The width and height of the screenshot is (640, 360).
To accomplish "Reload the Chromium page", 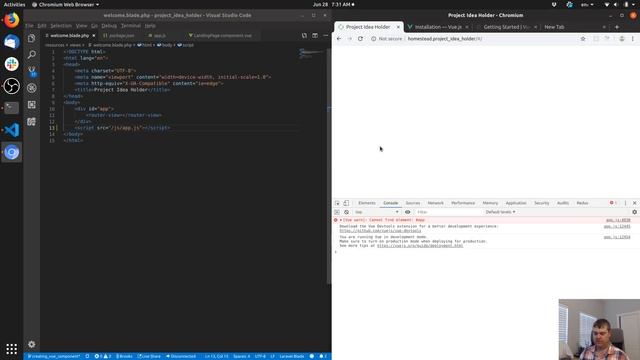I will click(360, 39).
